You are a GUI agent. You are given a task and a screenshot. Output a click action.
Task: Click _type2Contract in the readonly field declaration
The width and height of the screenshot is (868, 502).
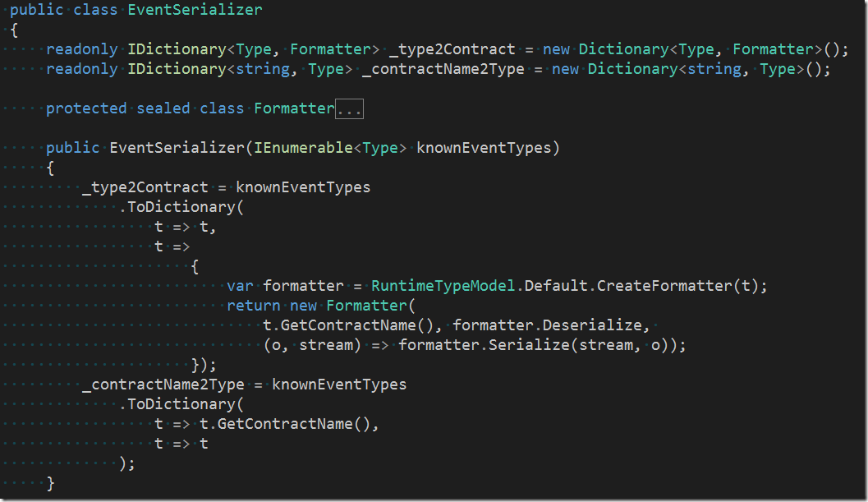pyautogui.click(x=452, y=49)
